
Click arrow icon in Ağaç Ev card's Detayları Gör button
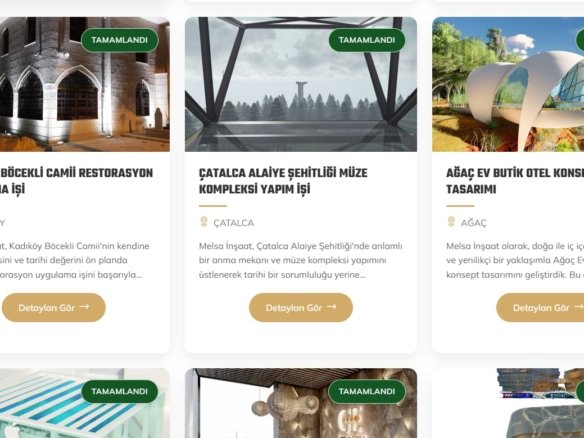[x=579, y=307]
